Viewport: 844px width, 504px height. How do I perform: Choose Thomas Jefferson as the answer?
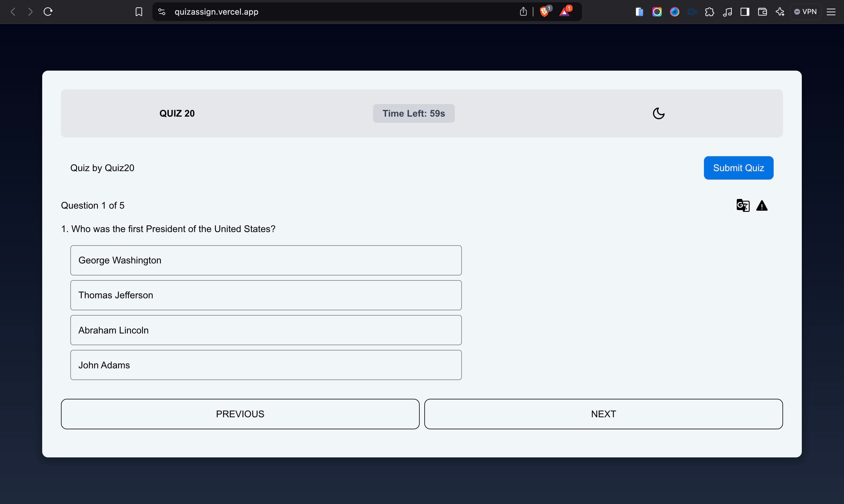point(266,295)
